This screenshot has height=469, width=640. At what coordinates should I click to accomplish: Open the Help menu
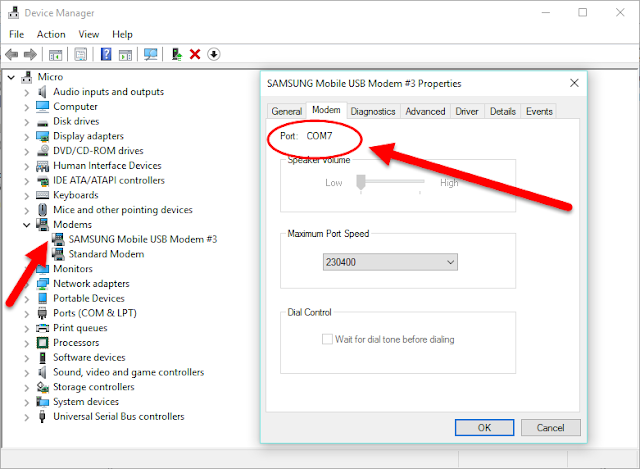click(x=122, y=34)
